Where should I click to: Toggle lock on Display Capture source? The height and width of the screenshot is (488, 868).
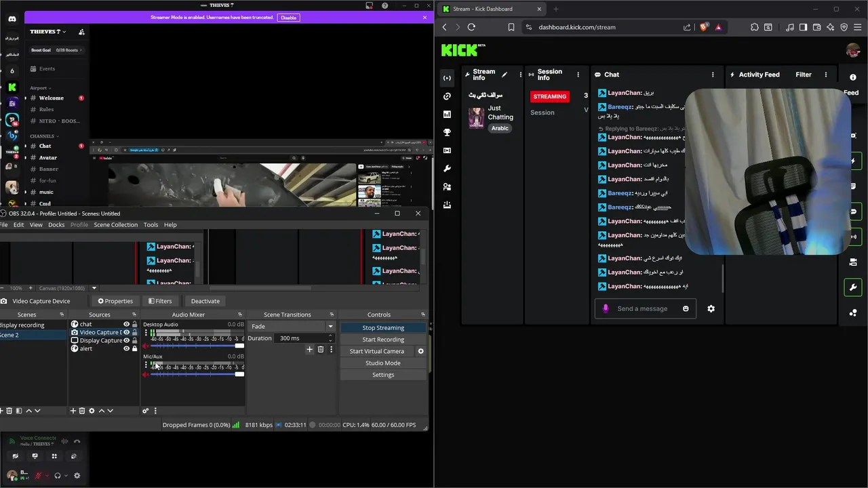pos(134,340)
